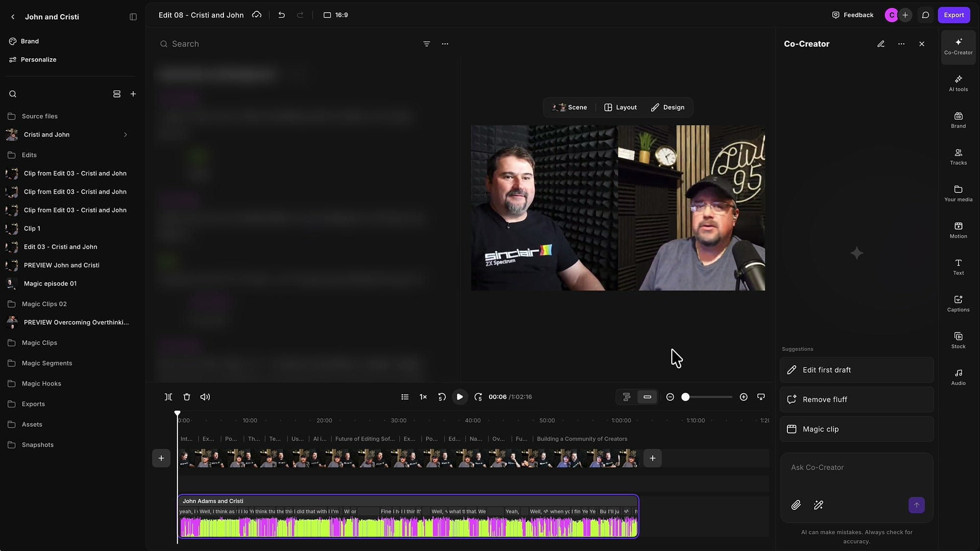This screenshot has width=980, height=551.
Task: Attach a file to the Co-Creator prompt
Action: [796, 505]
